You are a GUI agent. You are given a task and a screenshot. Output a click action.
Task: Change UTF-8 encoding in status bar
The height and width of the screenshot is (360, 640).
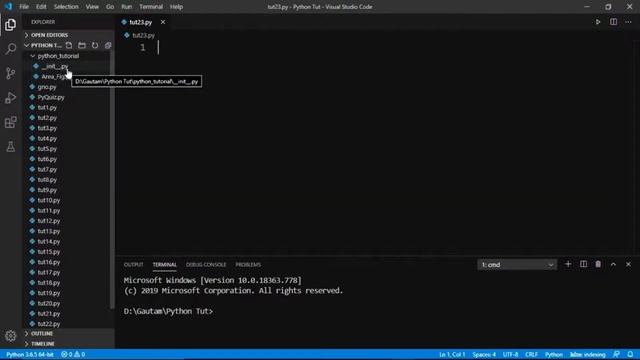click(511, 354)
